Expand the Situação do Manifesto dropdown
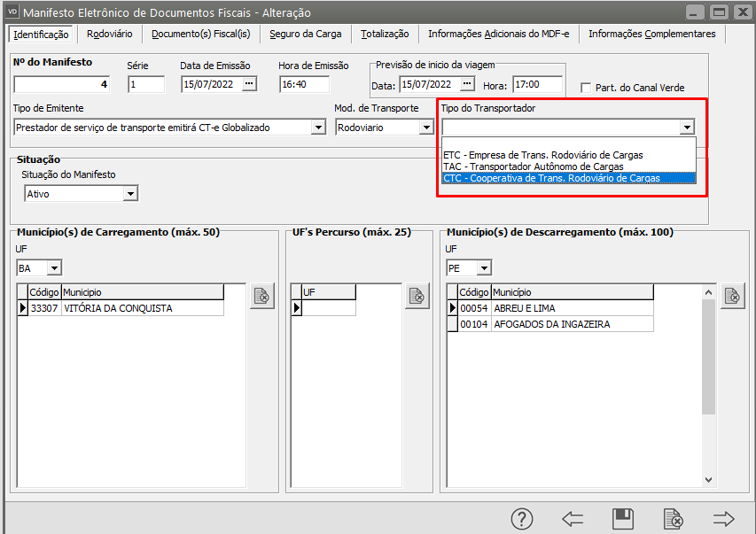Image resolution: width=756 pixels, height=534 pixels. 130,194
